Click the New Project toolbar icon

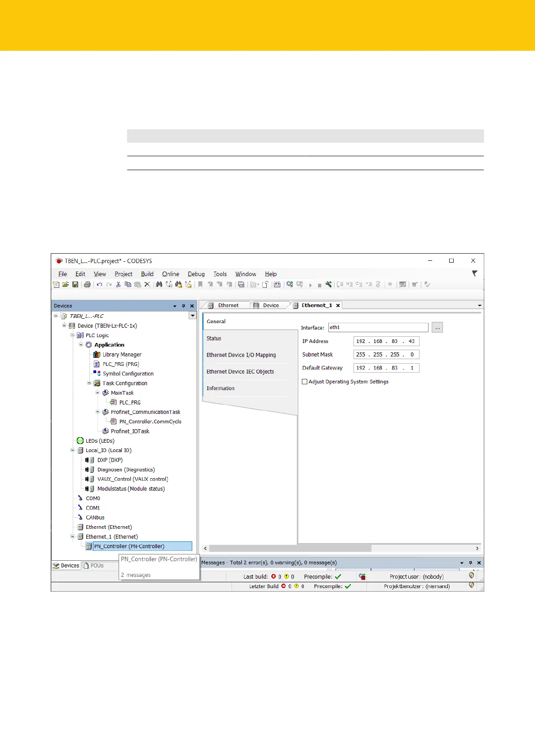pos(56,284)
